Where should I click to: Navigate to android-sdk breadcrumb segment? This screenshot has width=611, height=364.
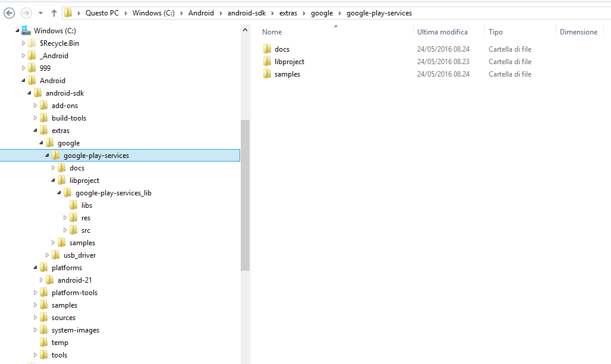[247, 13]
